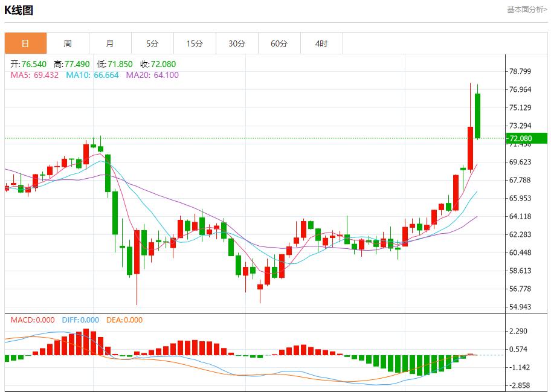Show the 5分 interval chart
The image size is (551, 392).
click(152, 43)
